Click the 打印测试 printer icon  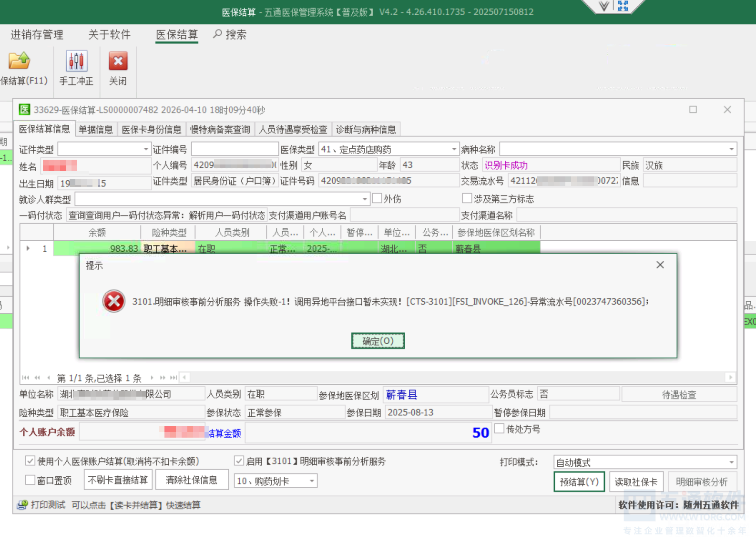(22, 505)
